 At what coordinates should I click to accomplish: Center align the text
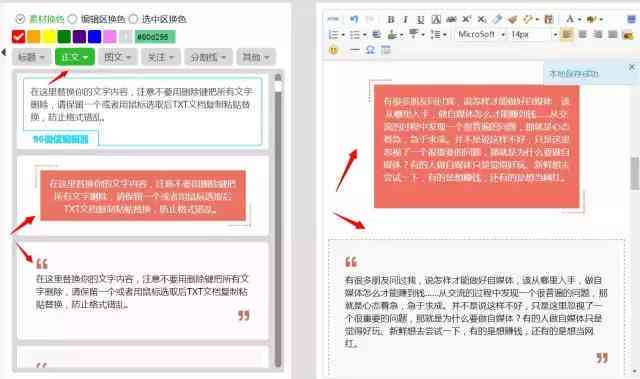(x=582, y=34)
